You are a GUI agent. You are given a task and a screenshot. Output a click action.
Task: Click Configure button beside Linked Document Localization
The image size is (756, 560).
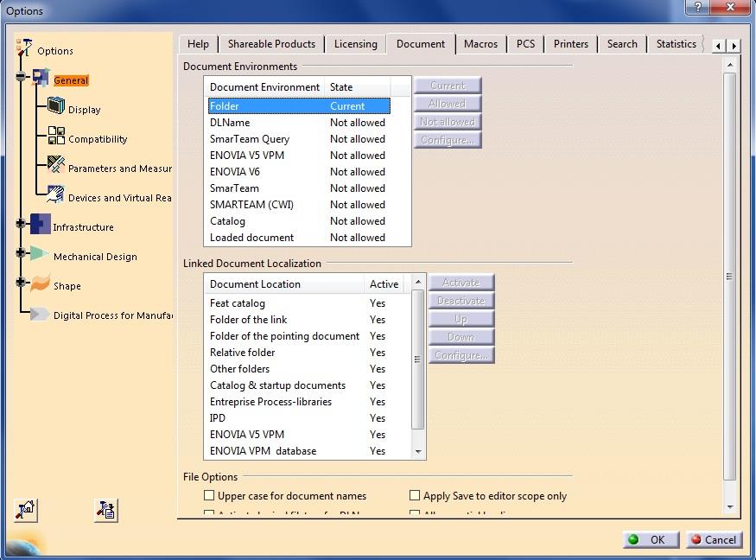(461, 355)
